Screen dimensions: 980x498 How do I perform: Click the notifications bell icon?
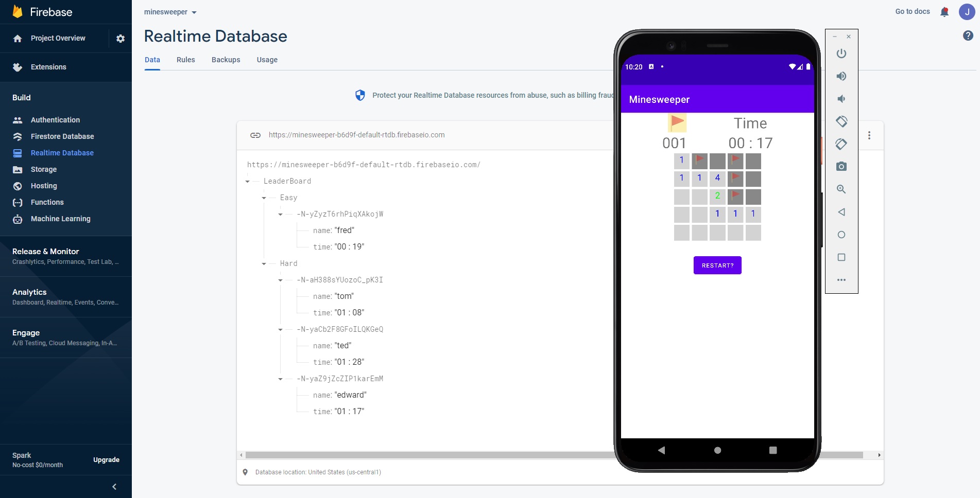[x=944, y=12]
